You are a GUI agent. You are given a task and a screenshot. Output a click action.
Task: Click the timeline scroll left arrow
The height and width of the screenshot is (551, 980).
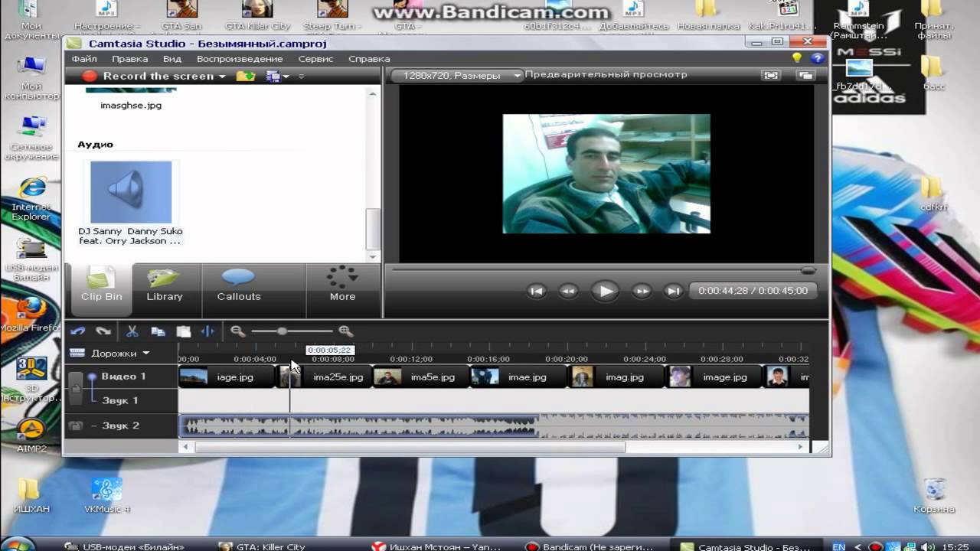(185, 447)
